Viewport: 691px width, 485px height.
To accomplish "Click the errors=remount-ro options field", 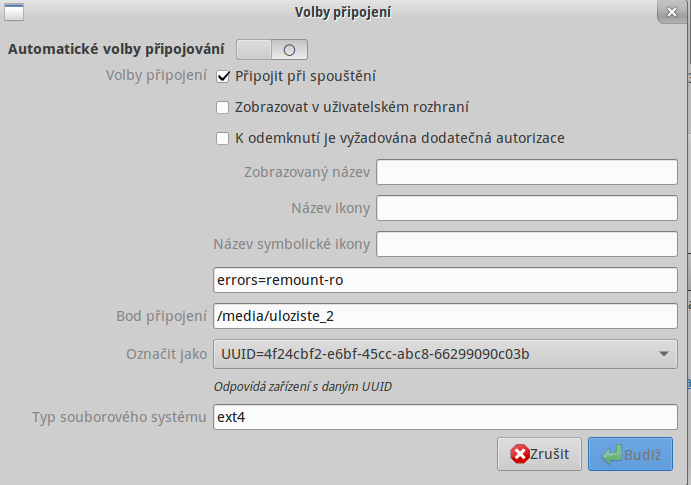I will 445,280.
